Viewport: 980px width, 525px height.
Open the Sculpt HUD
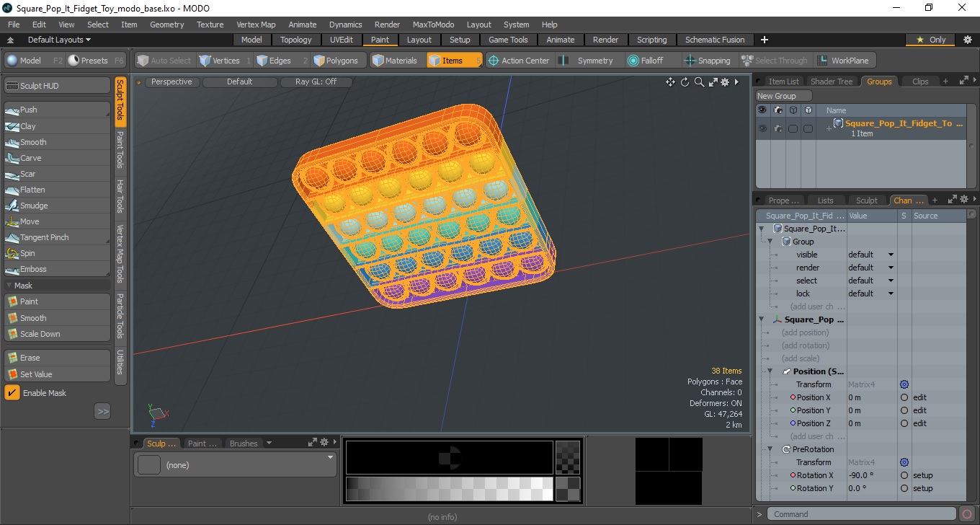coord(58,86)
